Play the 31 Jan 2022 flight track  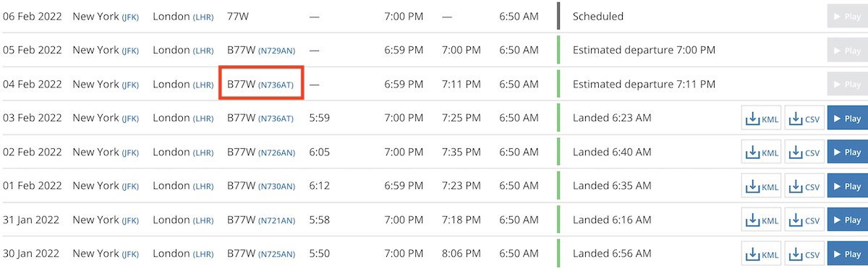[x=848, y=221]
